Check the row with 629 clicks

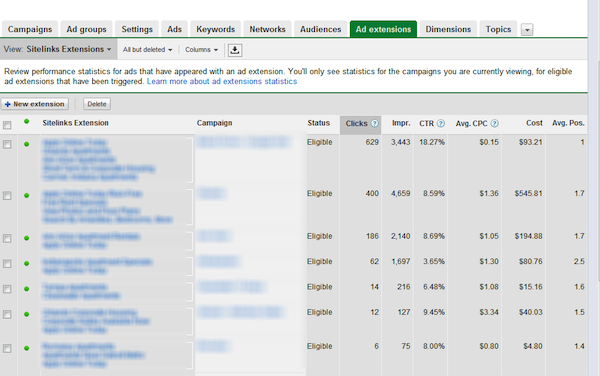pos(7,144)
